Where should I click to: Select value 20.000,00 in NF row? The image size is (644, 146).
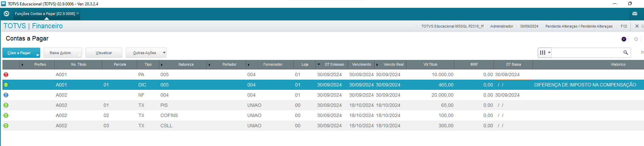click(x=442, y=95)
